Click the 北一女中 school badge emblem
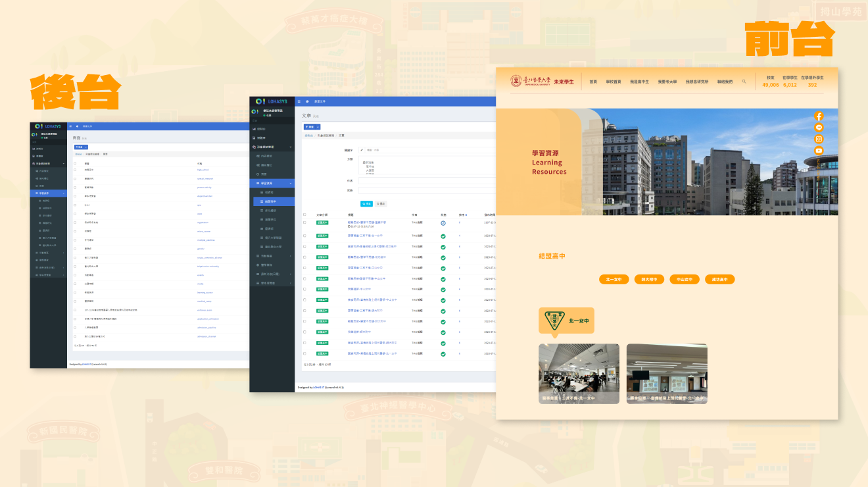Image resolution: width=868 pixels, height=487 pixels. click(554, 320)
